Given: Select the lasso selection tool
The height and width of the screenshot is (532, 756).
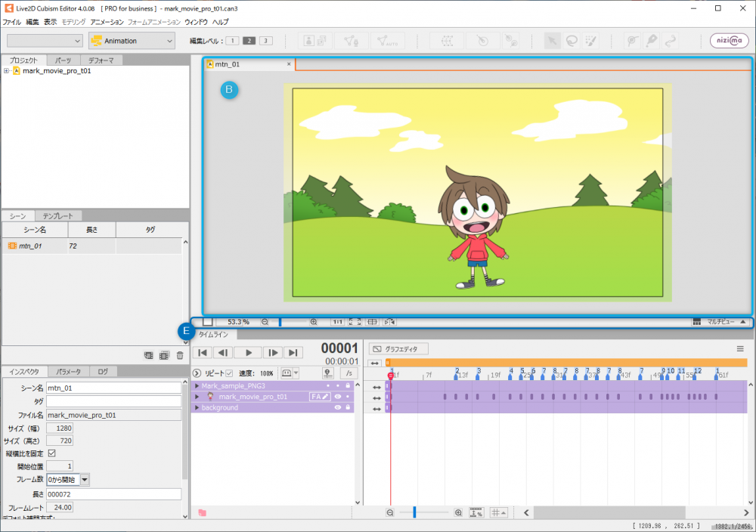Looking at the screenshot, I should coord(572,41).
